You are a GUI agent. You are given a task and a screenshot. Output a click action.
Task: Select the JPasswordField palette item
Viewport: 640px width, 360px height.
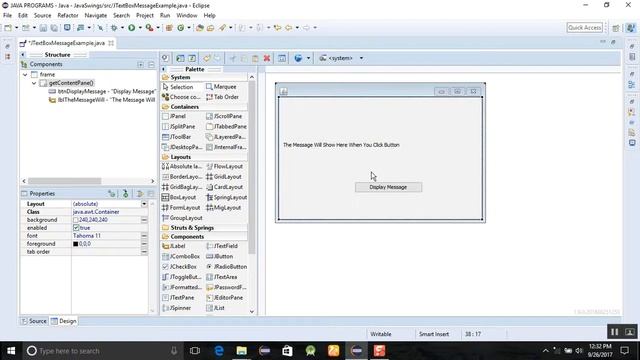[x=226, y=287]
